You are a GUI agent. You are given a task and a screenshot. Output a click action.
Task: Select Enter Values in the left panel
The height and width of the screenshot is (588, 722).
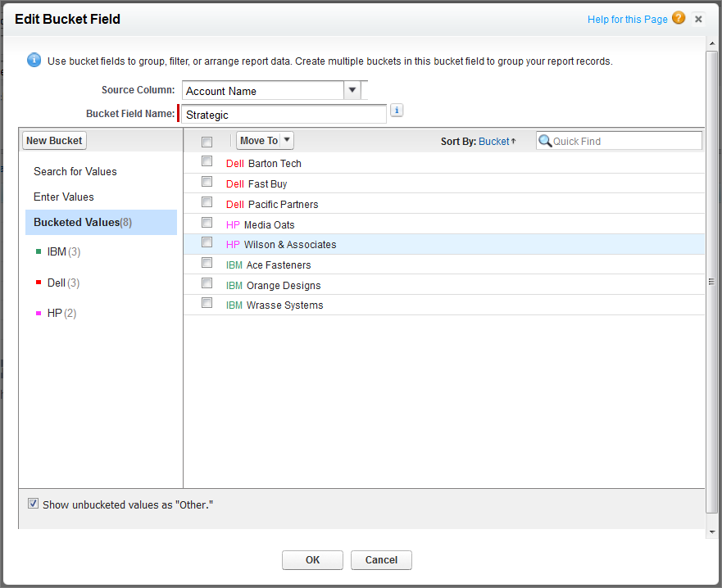click(64, 197)
